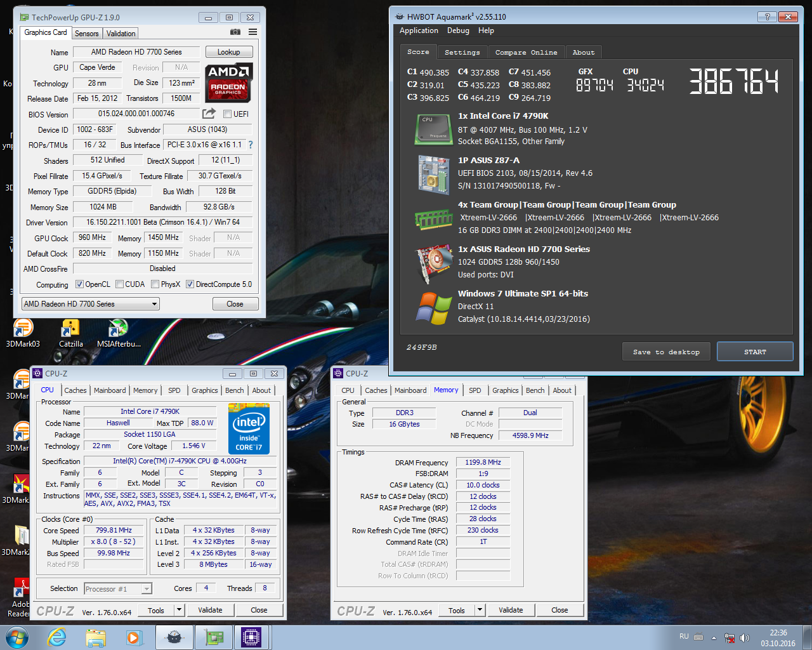This screenshot has width=812, height=650.
Task: Open the Processor #1 selection dropdown
Action: click(118, 589)
